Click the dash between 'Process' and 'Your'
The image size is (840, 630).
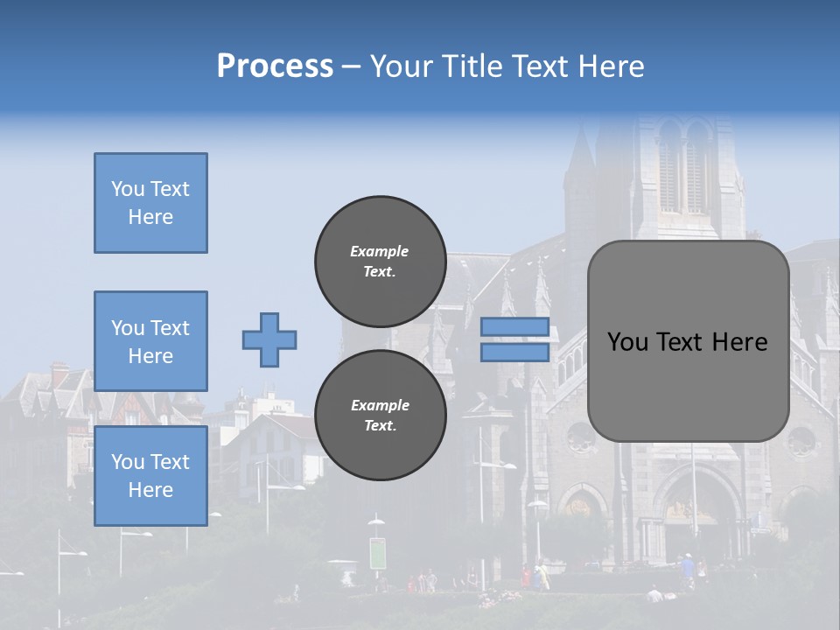coord(351,66)
